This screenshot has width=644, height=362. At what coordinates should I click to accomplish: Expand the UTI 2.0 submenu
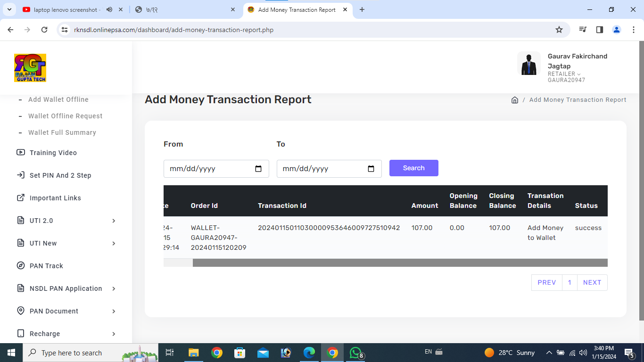pos(114,221)
